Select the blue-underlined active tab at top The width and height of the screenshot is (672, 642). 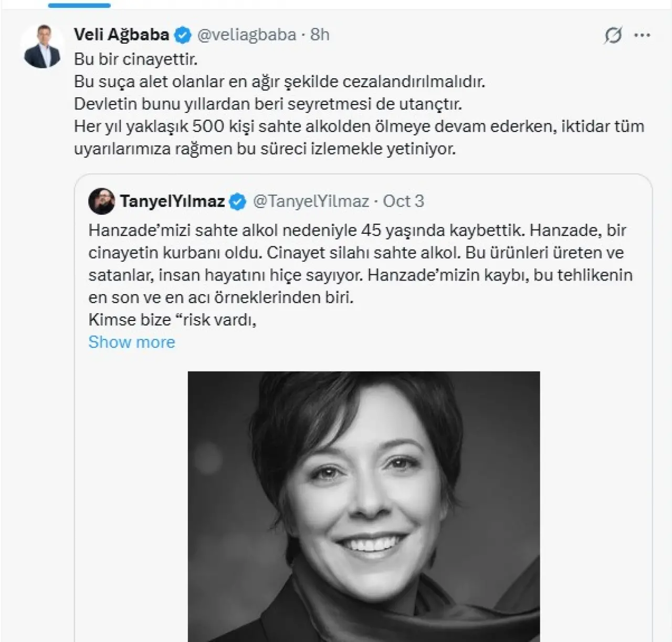pyautogui.click(x=79, y=4)
